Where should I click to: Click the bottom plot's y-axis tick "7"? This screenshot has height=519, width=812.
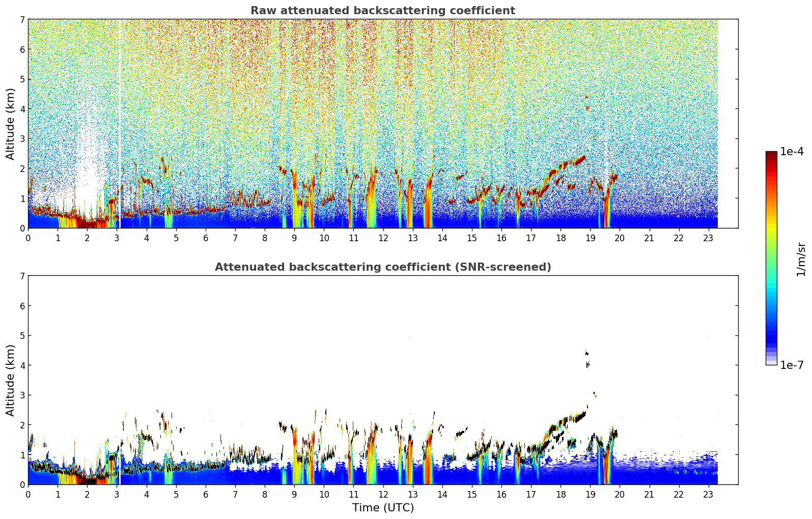22,276
